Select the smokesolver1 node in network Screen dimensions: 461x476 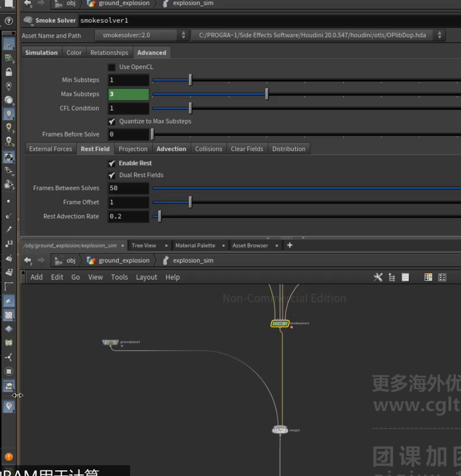(x=280, y=324)
